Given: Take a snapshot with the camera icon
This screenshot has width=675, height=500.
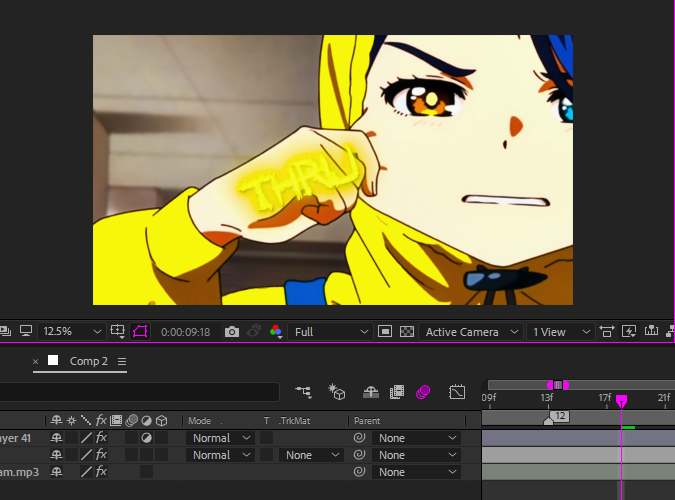Looking at the screenshot, I should click(232, 332).
